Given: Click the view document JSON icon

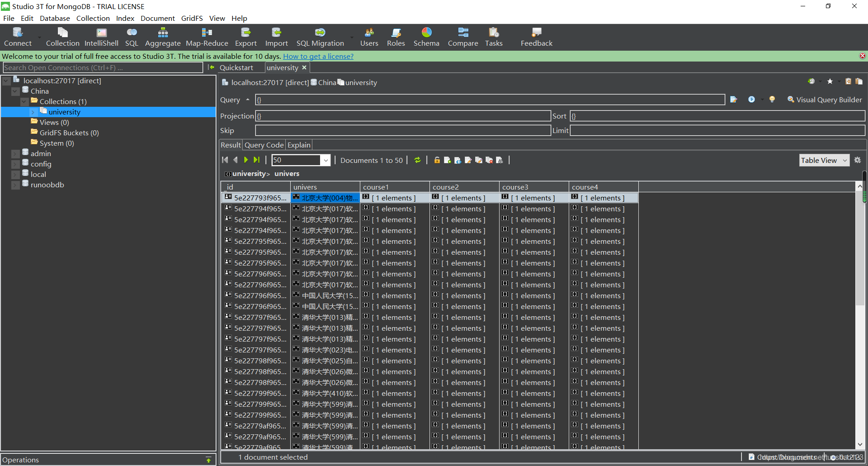Looking at the screenshot, I should click(x=458, y=160).
